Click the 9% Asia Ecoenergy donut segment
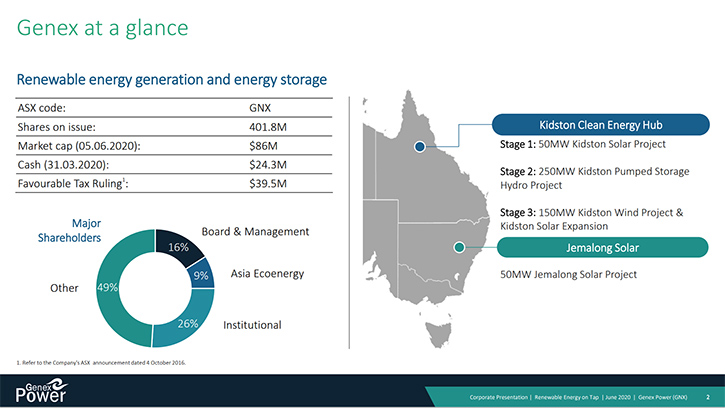 203,275
